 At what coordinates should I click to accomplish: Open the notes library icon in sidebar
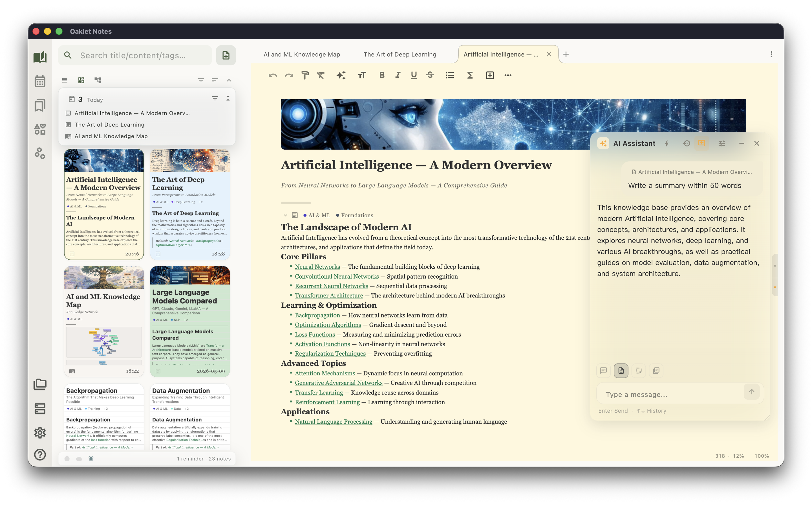(x=40, y=56)
